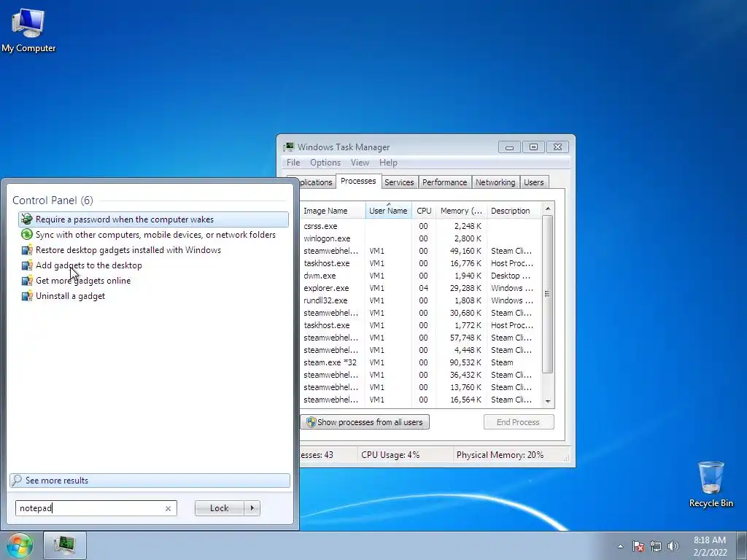This screenshot has width=747, height=560.
Task: Select the rundll32.exe process row
Action: (x=421, y=300)
